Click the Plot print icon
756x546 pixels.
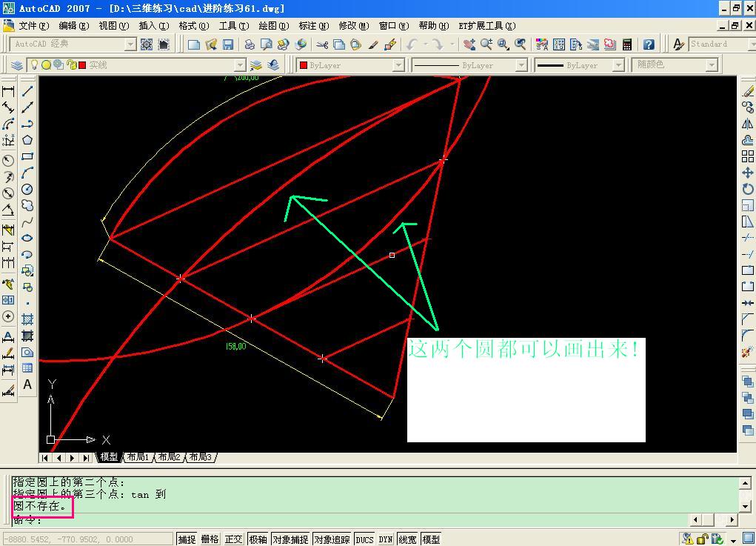[250, 45]
